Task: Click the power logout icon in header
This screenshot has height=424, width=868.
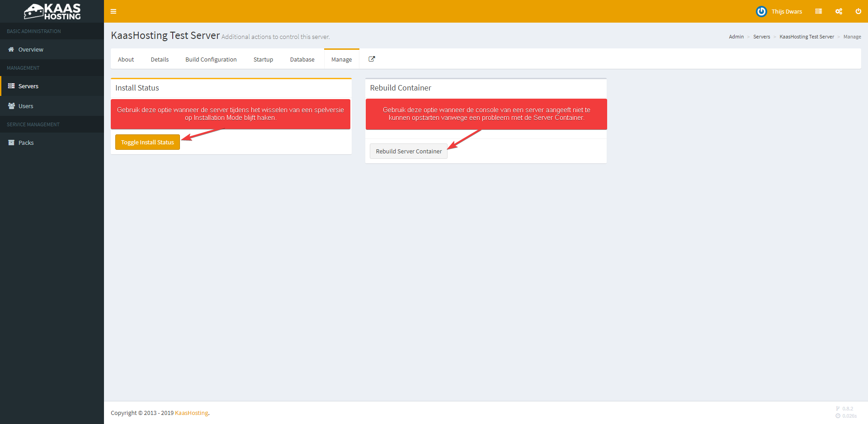Action: click(x=858, y=11)
